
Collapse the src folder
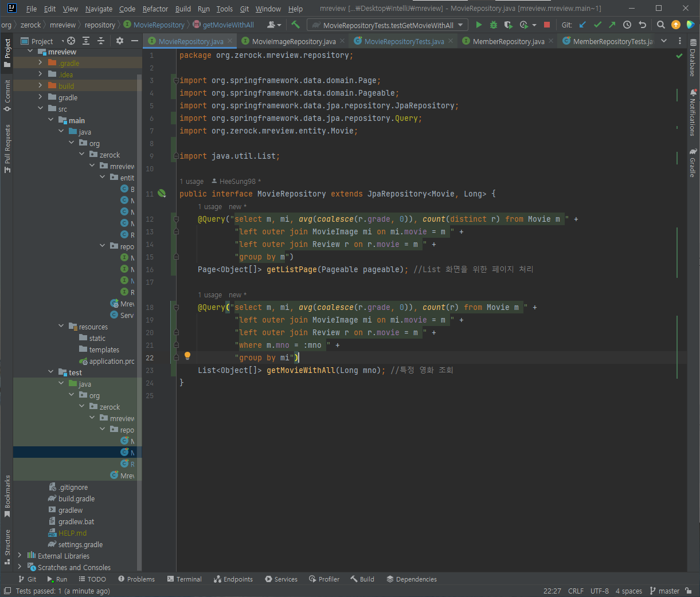pos(40,108)
